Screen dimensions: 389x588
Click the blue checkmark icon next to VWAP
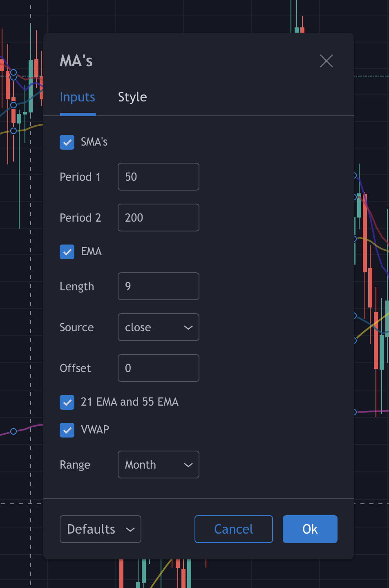(x=67, y=430)
